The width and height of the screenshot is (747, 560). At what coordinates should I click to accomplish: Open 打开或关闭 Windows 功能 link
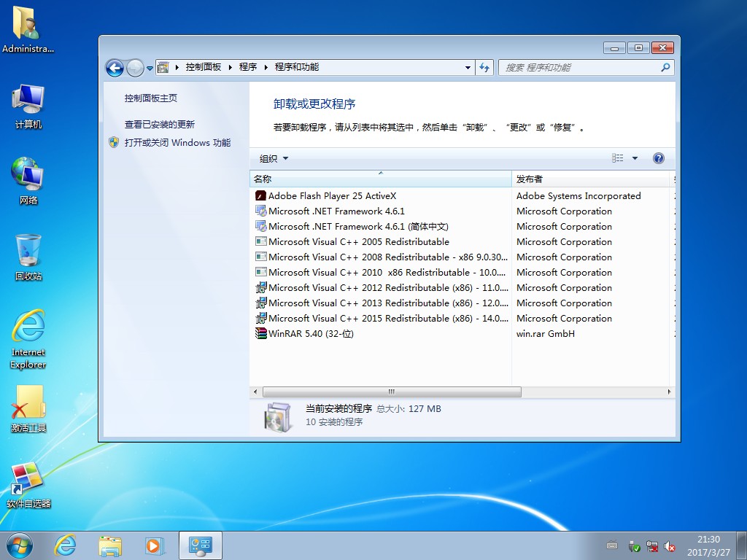pos(178,142)
